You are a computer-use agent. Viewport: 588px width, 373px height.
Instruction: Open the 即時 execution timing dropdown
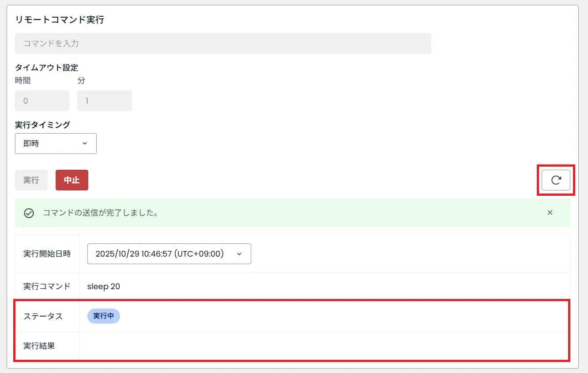56,144
